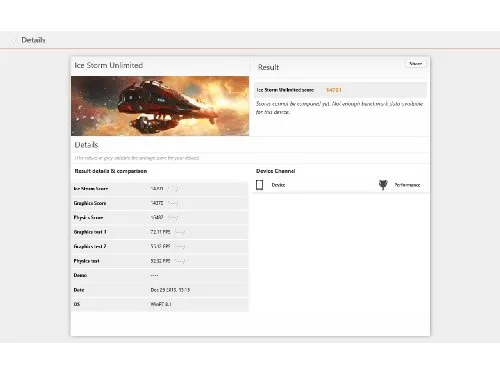Select the Ice Storm Score row
The height and width of the screenshot is (375, 500).
[x=160, y=189]
